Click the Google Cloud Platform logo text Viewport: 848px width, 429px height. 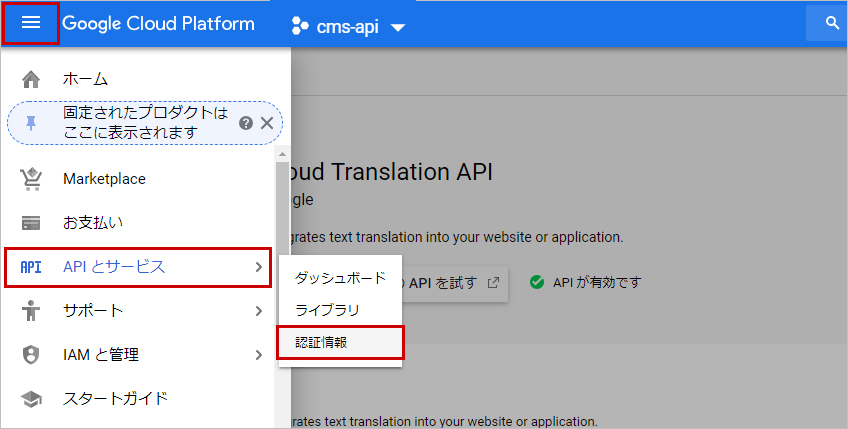(158, 24)
